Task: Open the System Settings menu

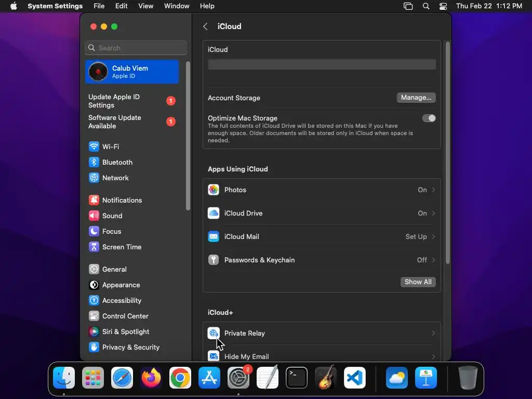Action: click(x=55, y=6)
